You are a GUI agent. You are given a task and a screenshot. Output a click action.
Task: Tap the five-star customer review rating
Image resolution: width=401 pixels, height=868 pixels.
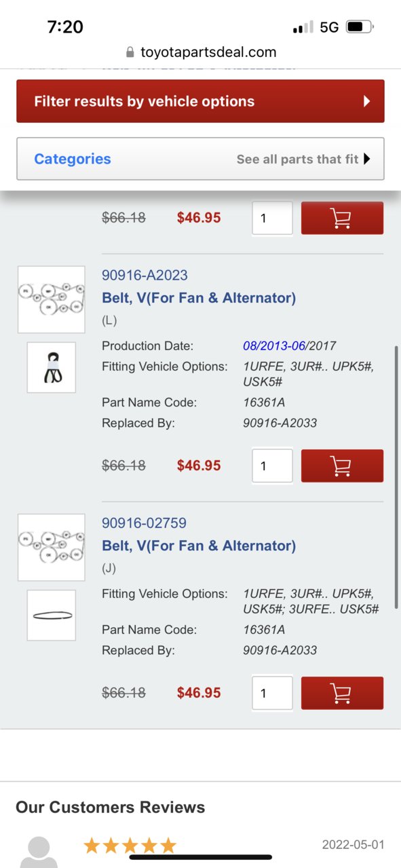130,846
